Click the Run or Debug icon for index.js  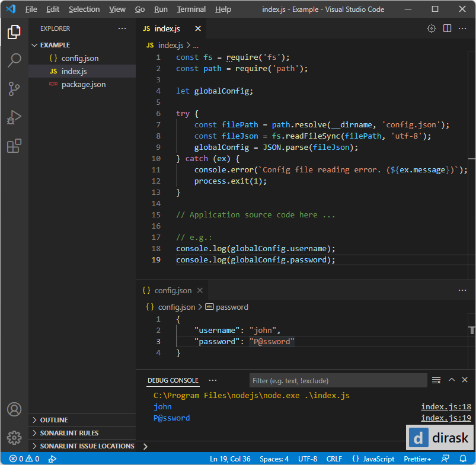pos(431,28)
